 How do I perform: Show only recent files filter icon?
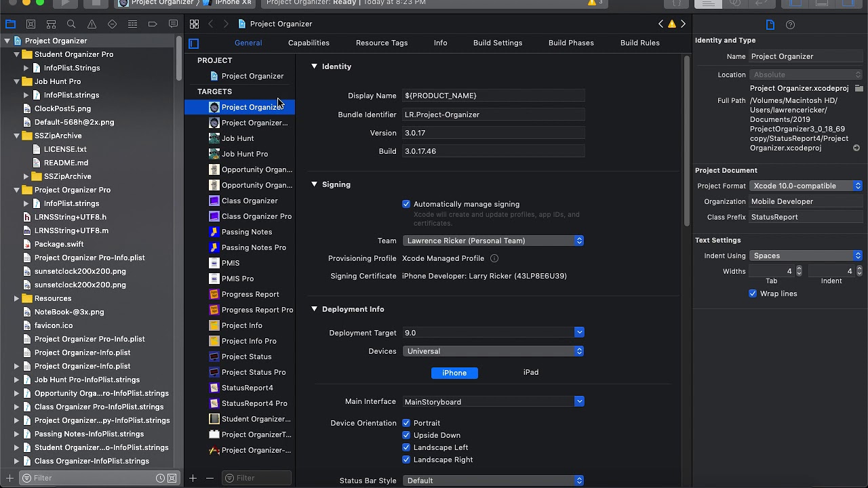pyautogui.click(x=160, y=478)
